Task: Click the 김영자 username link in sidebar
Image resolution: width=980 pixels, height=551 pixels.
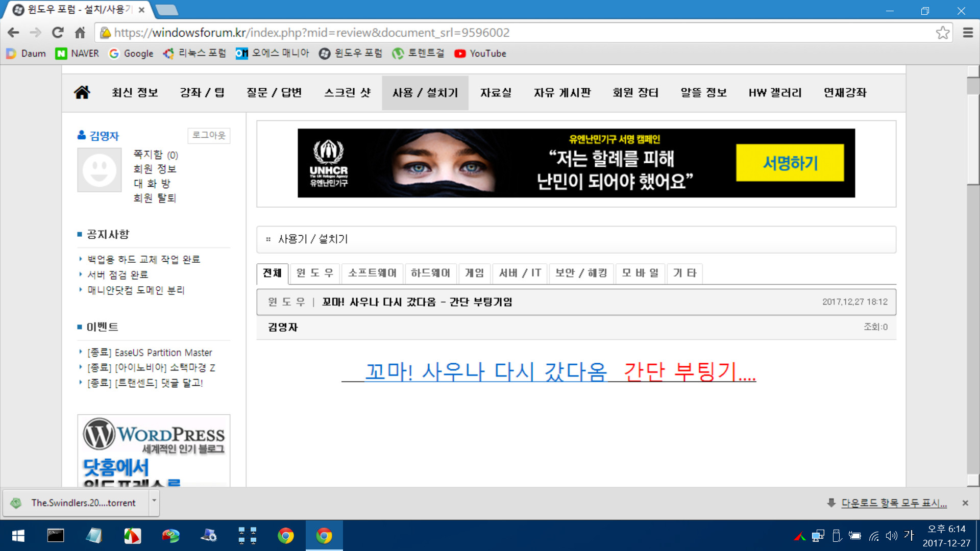Action: click(x=104, y=136)
